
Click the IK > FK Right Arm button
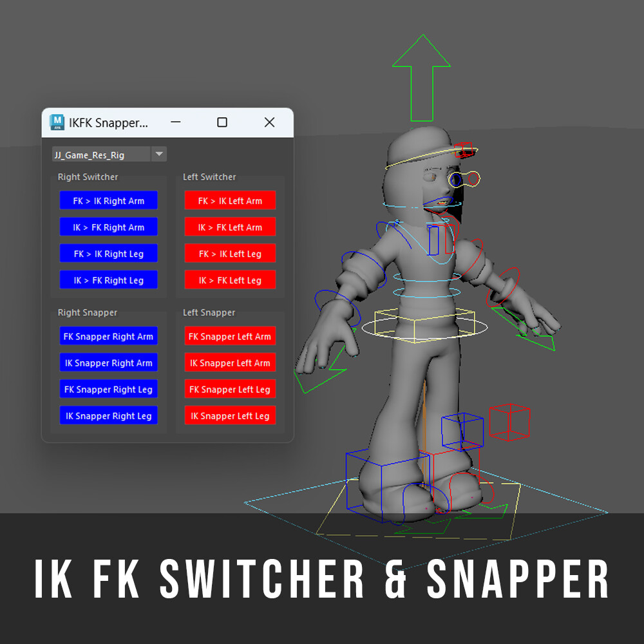(x=108, y=227)
